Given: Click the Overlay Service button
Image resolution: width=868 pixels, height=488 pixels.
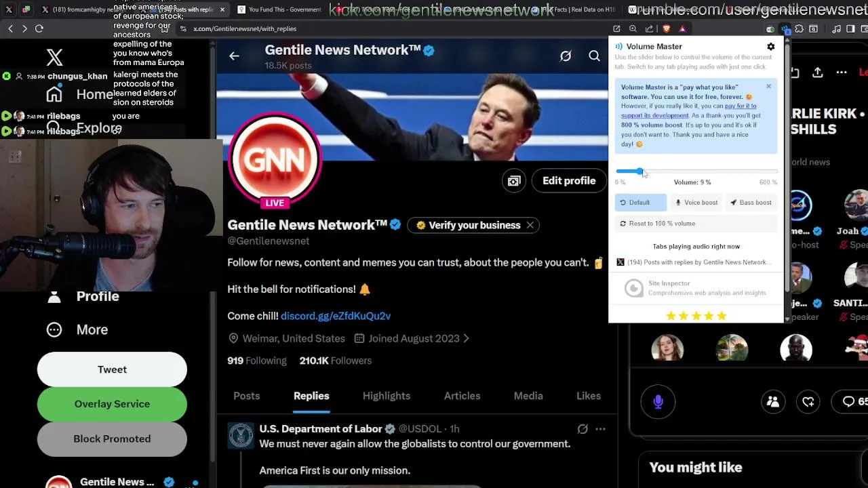Looking at the screenshot, I should tap(112, 404).
